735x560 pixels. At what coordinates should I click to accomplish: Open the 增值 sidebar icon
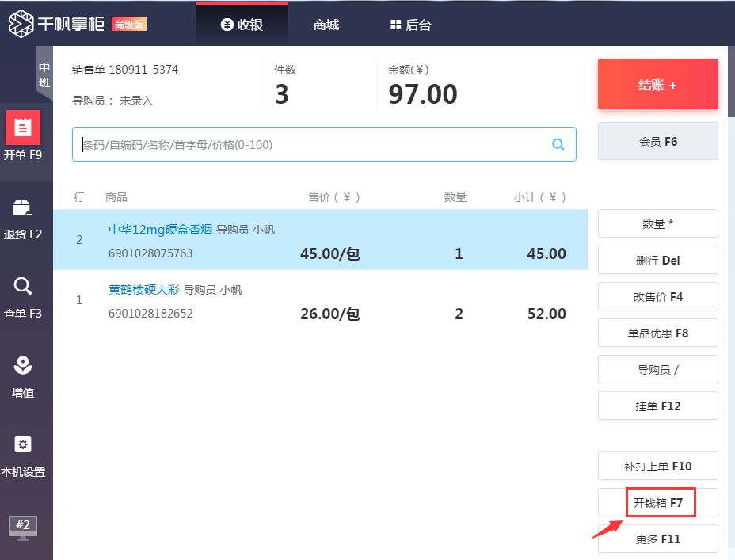22,365
